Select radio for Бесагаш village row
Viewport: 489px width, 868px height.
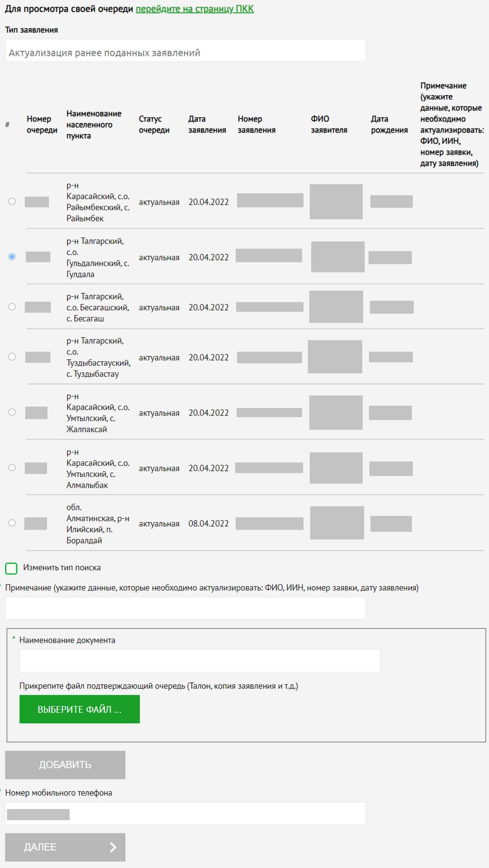(12, 307)
